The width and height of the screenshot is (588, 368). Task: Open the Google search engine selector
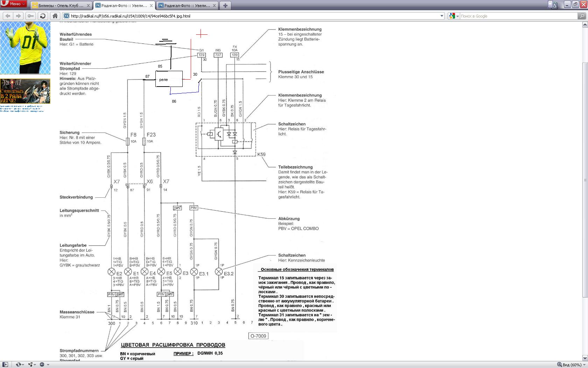pyautogui.click(x=454, y=16)
